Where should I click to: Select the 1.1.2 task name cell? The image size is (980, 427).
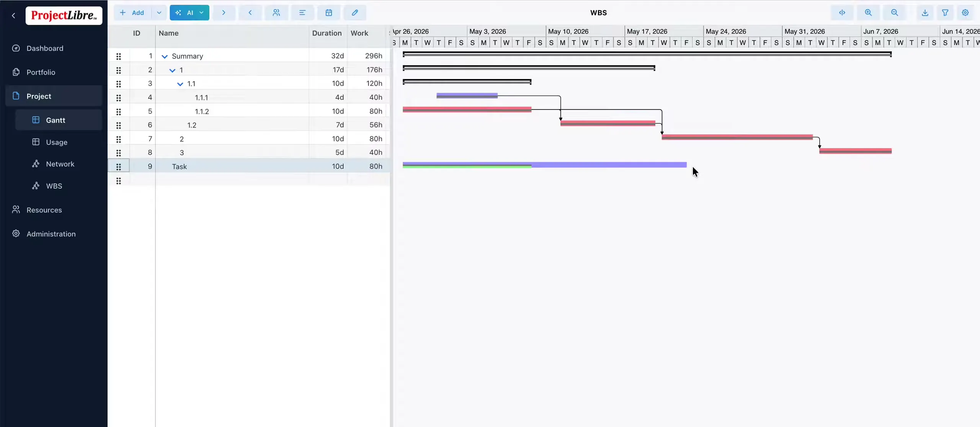point(232,111)
